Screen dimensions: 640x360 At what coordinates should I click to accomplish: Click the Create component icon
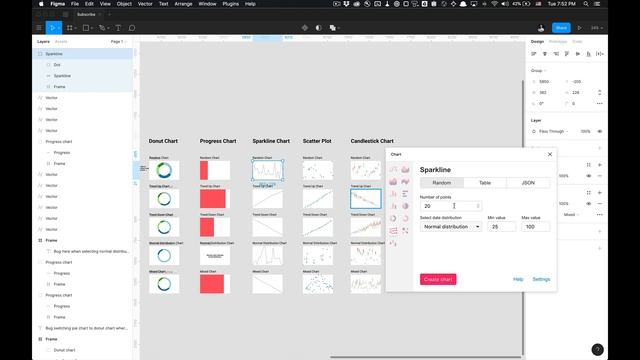304,28
